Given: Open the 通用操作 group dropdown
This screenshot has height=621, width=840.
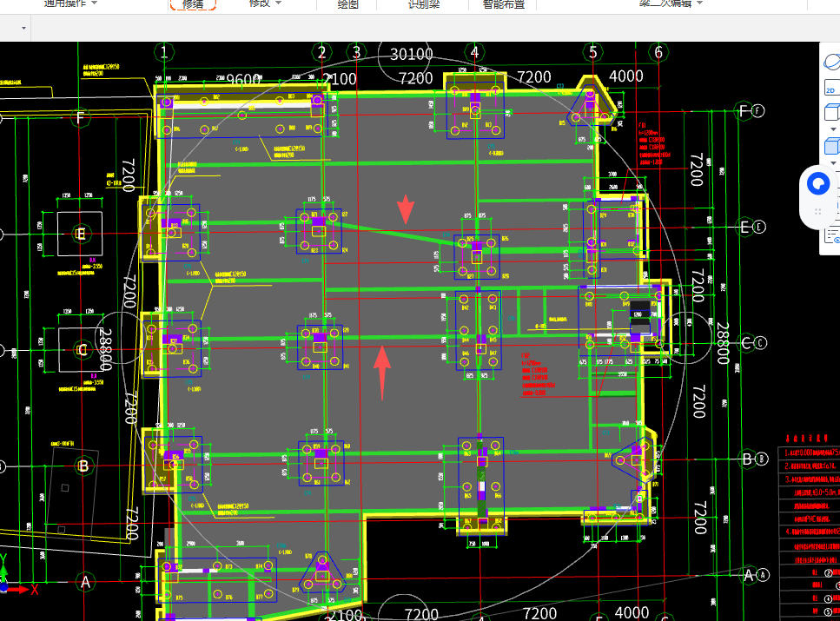Looking at the screenshot, I should pos(70,3).
